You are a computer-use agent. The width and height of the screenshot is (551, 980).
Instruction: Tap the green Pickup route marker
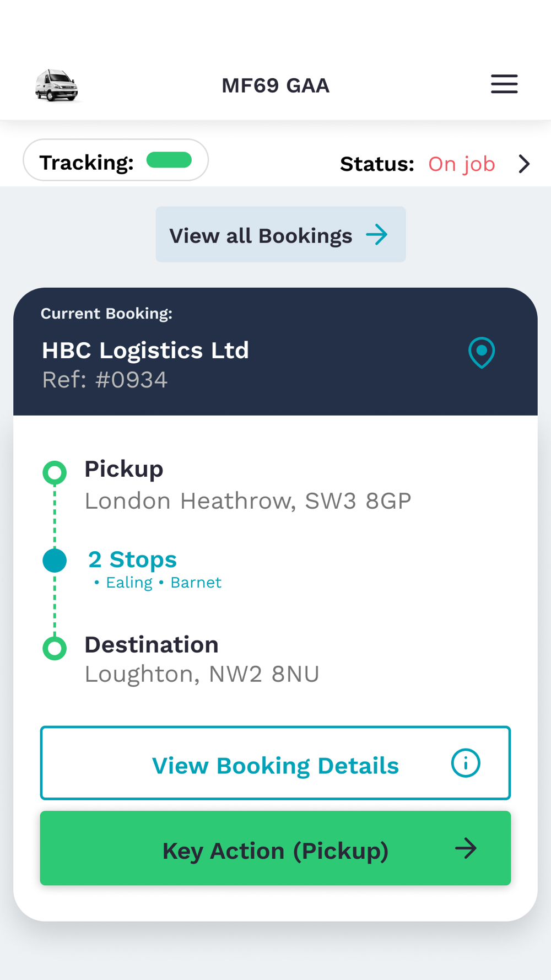pyautogui.click(x=55, y=472)
